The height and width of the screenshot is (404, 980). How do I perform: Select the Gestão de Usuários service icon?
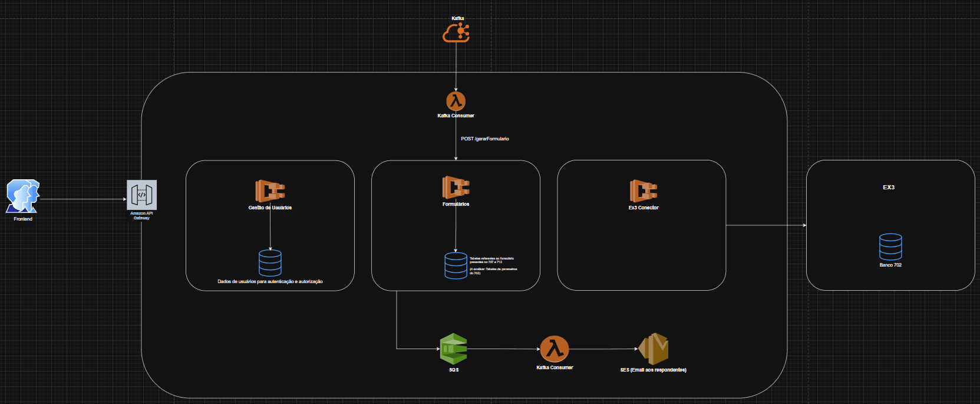tap(270, 191)
